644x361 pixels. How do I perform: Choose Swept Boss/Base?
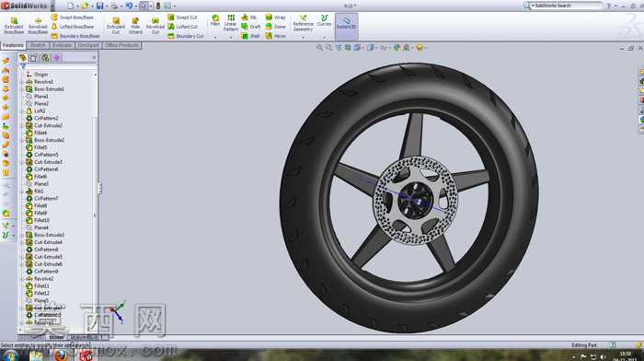pos(73,17)
